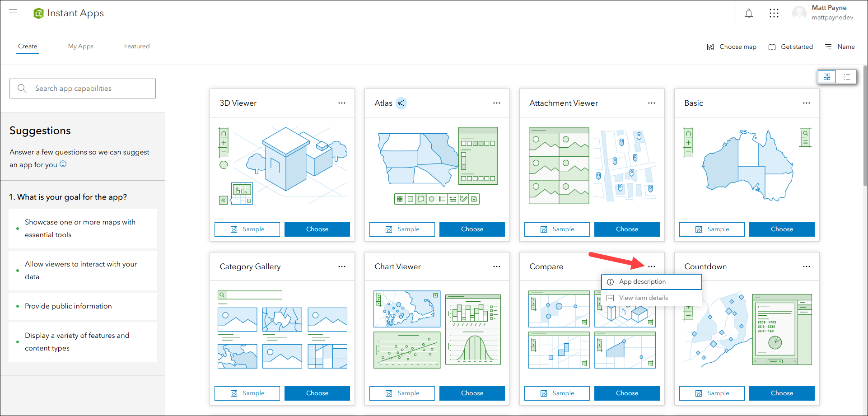Open the Name sort dropdown
The height and width of the screenshot is (416, 868).
click(840, 47)
